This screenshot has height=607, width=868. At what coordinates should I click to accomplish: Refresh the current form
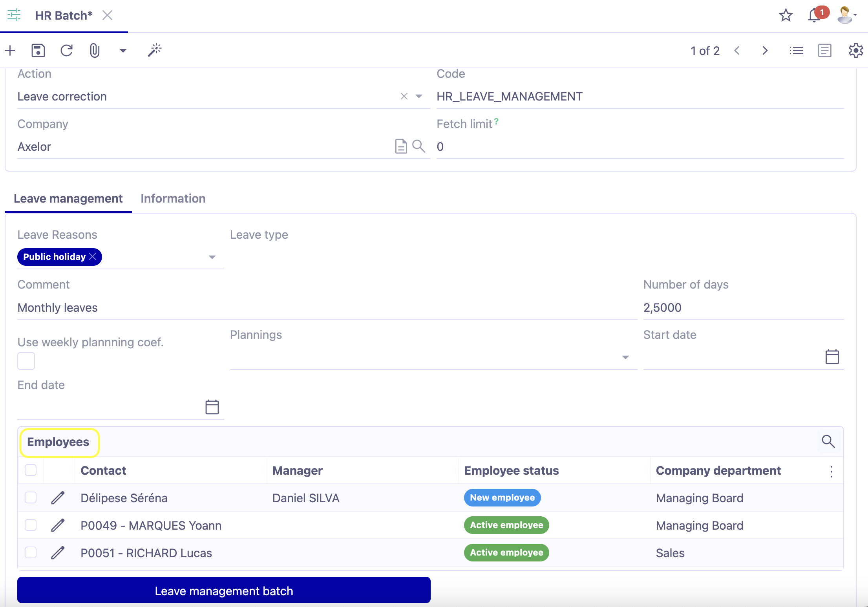click(x=67, y=50)
